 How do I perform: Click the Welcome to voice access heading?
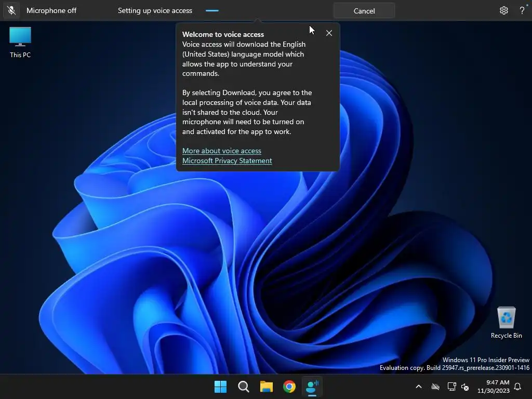point(223,34)
